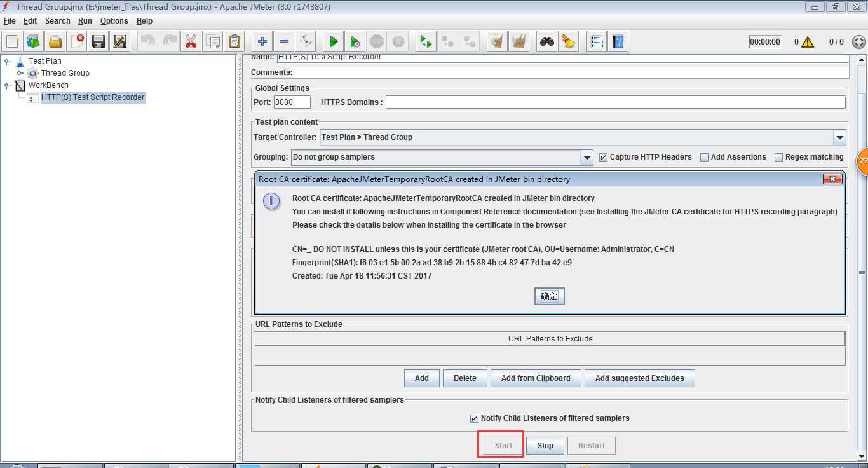Click the Redo arrow icon

tap(170, 41)
